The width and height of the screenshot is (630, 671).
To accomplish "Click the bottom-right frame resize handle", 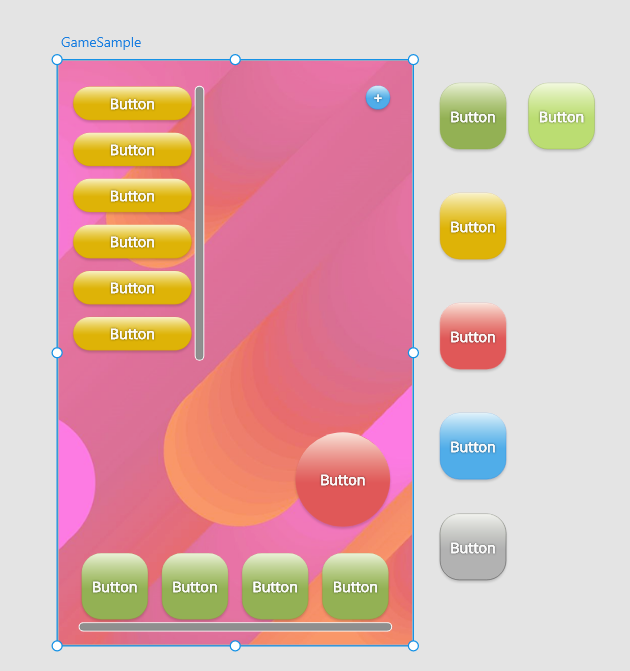I will click(413, 646).
